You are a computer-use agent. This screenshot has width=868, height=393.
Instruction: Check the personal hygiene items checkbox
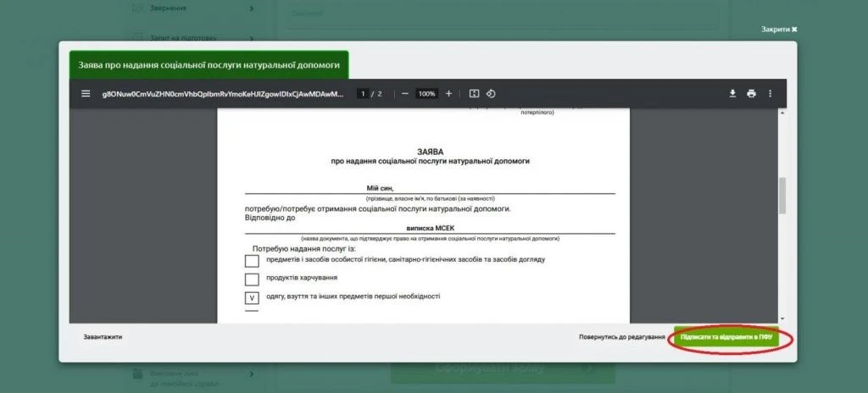point(252,261)
